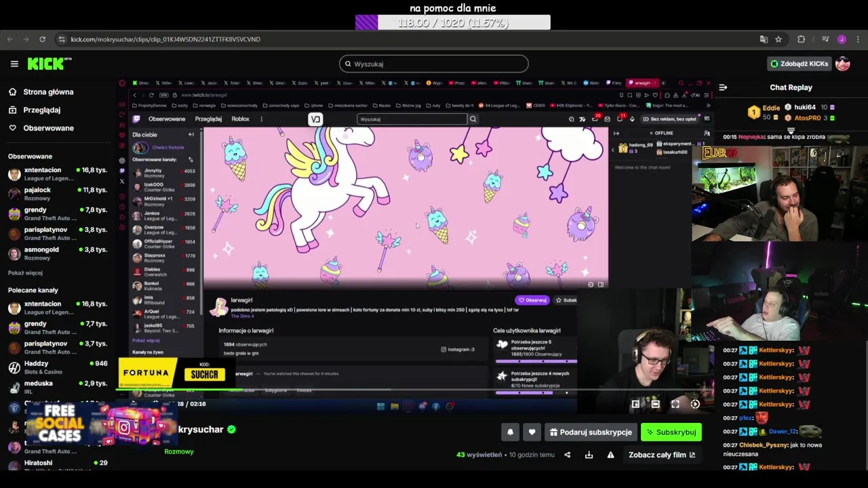Click the KICK logo
The image size is (868, 488).
click(50, 64)
